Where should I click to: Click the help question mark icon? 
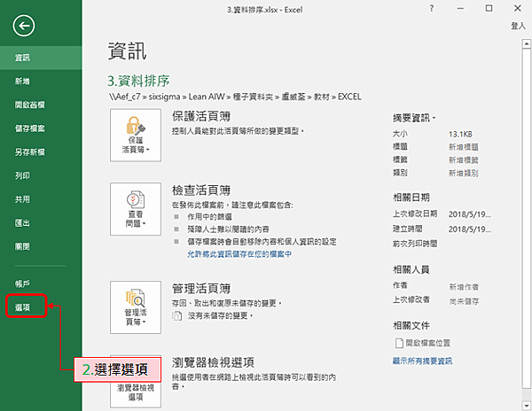[x=432, y=9]
